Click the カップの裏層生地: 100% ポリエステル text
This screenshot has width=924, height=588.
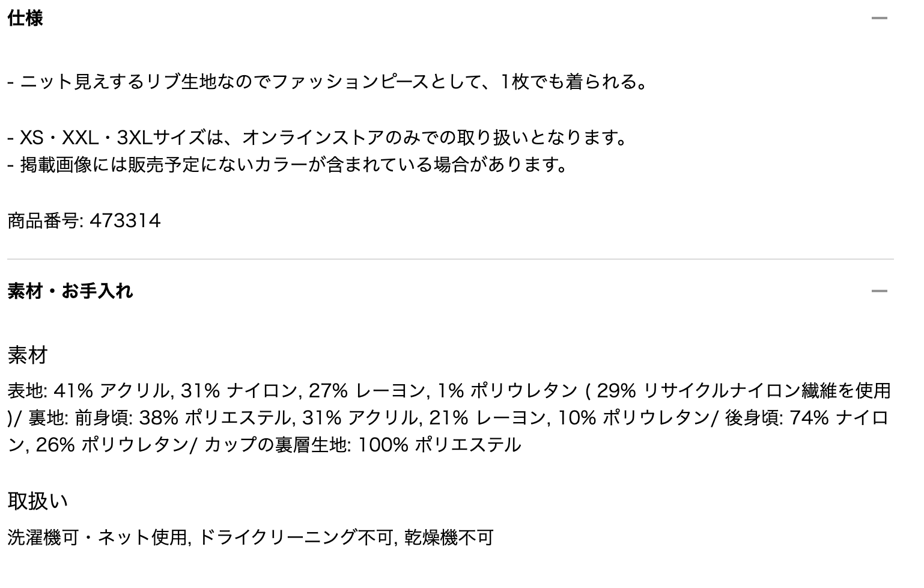(x=362, y=445)
